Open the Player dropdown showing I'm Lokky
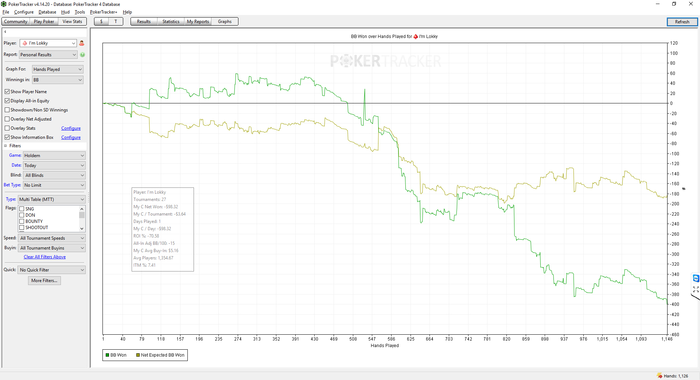700x380 pixels. point(48,43)
